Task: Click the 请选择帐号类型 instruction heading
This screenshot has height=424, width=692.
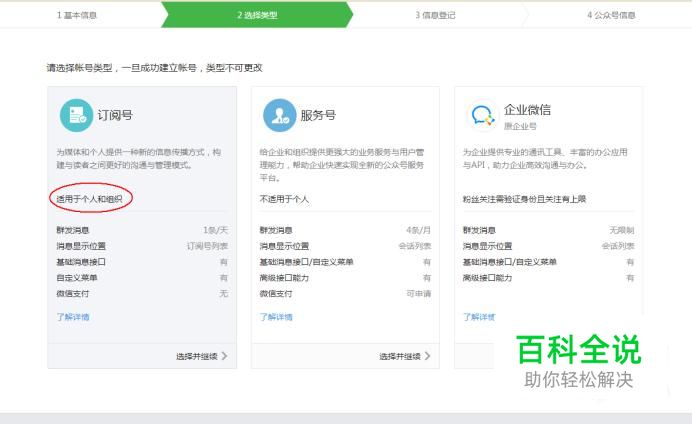Action: point(154,68)
